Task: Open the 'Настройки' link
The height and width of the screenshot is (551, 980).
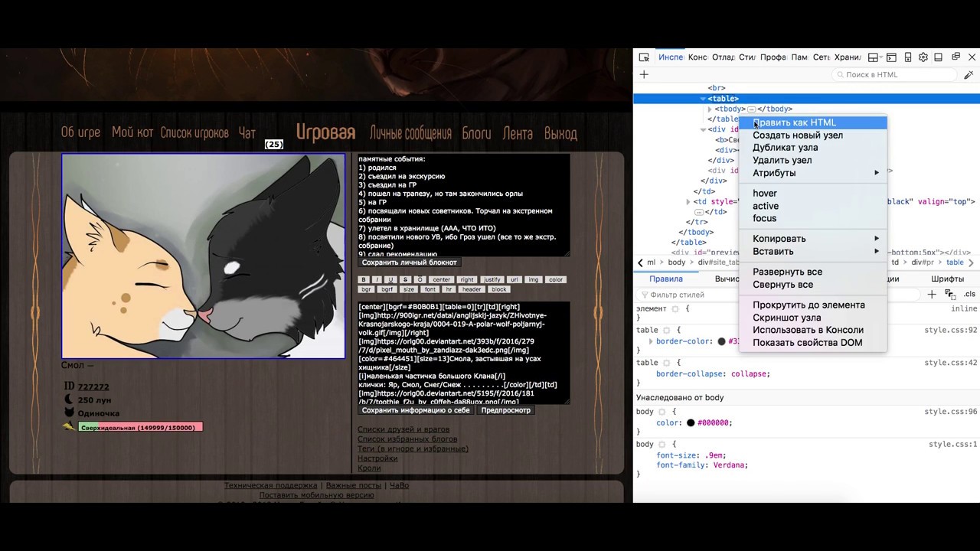Action: (377, 458)
